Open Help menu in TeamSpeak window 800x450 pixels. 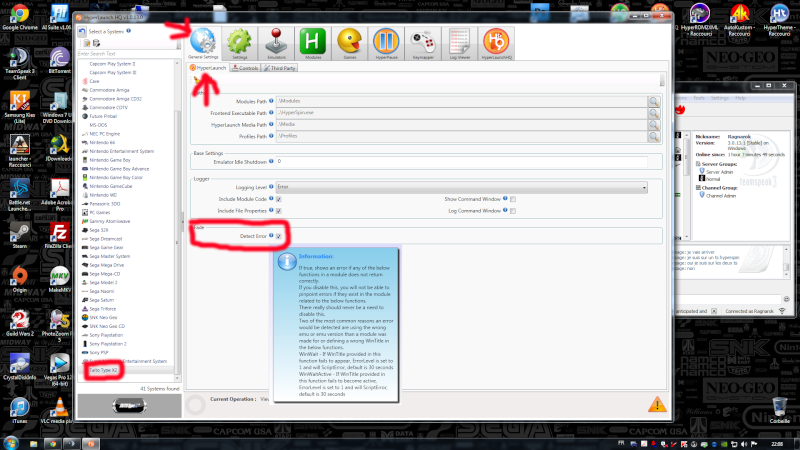pyautogui.click(x=740, y=98)
